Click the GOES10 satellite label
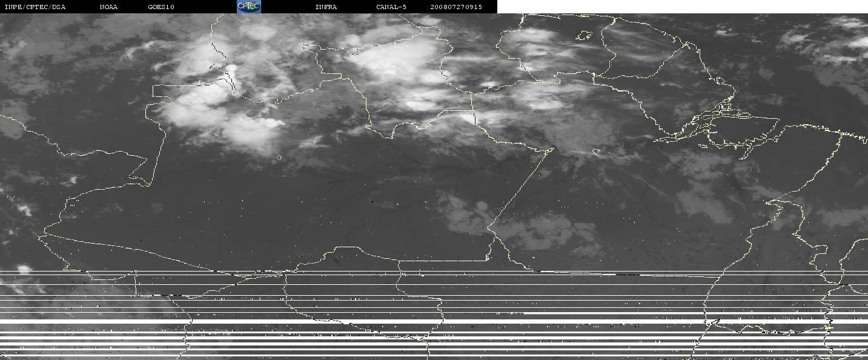 161,7
